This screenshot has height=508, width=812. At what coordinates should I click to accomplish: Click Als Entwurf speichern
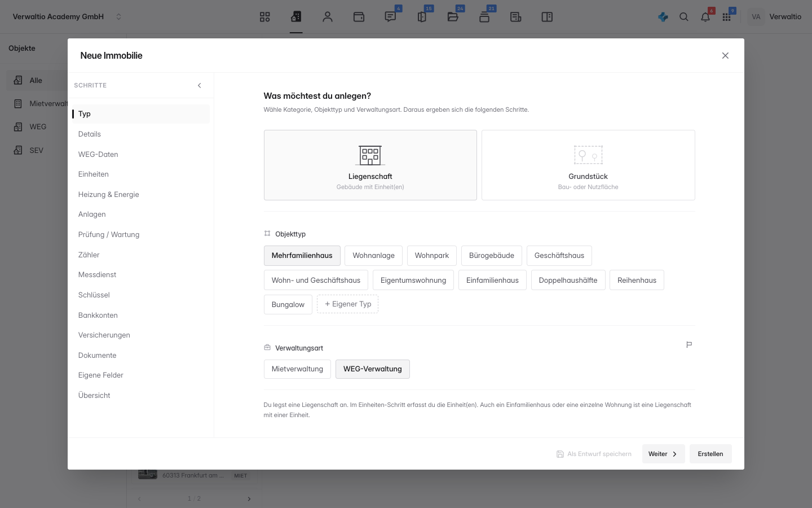(x=594, y=454)
